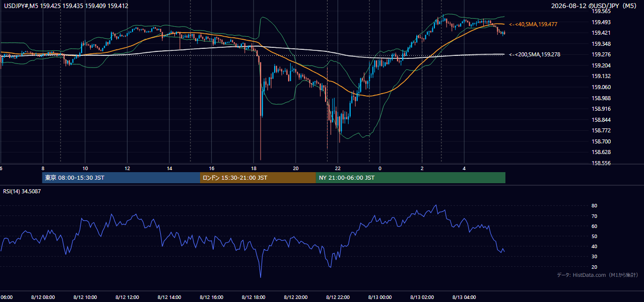Click price axis label 158.916
Viewport: 644px width, 302px height.
pyautogui.click(x=601, y=109)
